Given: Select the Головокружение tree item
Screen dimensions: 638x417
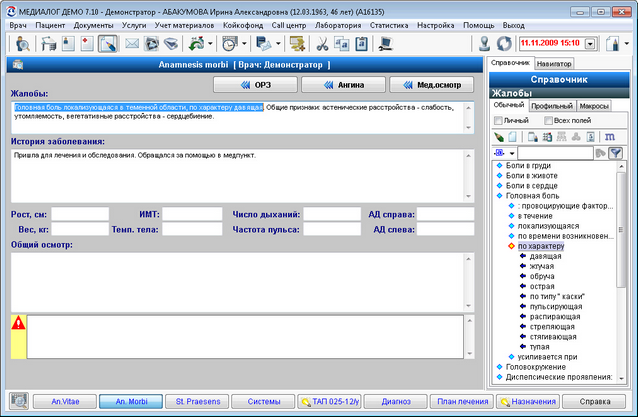Looking at the screenshot, I should [535, 367].
